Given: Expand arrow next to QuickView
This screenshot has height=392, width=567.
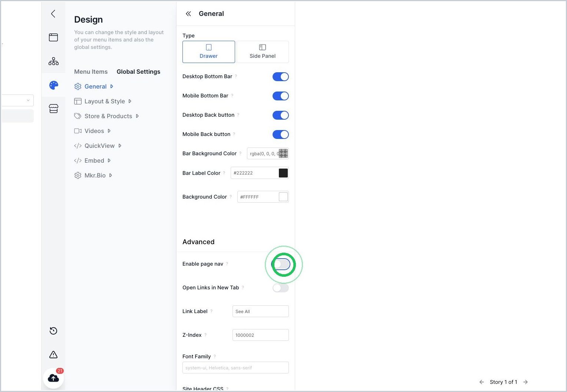Looking at the screenshot, I should click(120, 146).
